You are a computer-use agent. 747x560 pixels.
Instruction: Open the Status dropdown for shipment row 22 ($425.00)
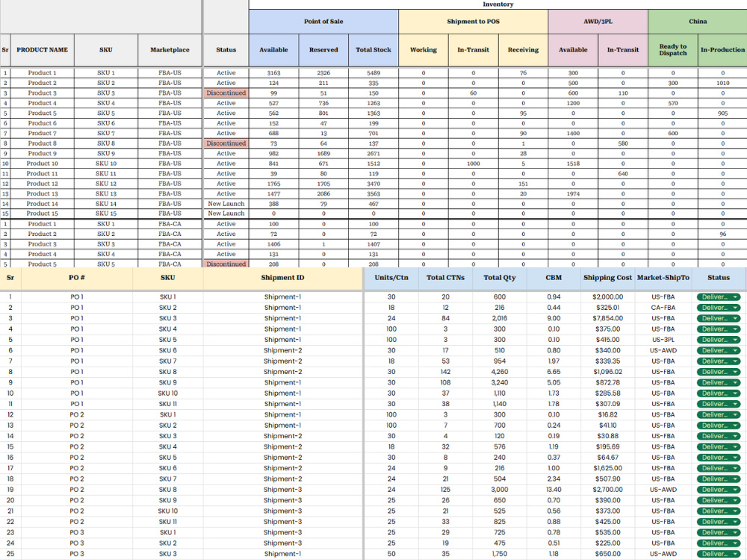tap(719, 522)
